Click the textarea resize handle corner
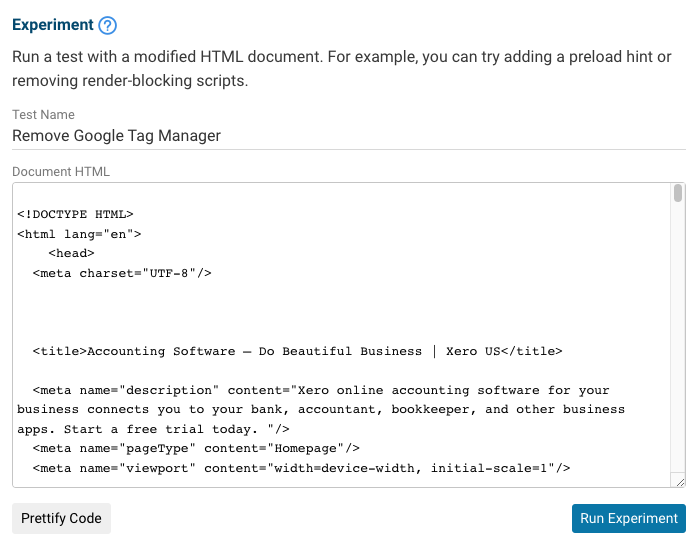The image size is (697, 549). click(679, 481)
